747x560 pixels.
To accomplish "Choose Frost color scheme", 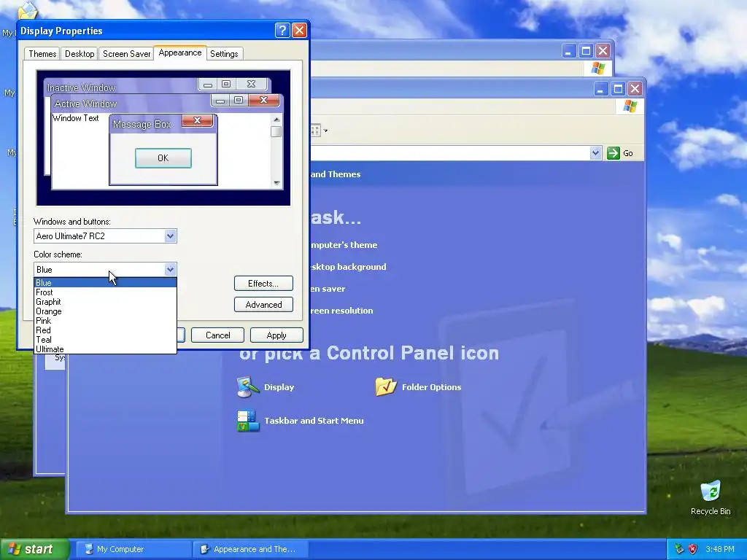I will click(x=105, y=292).
